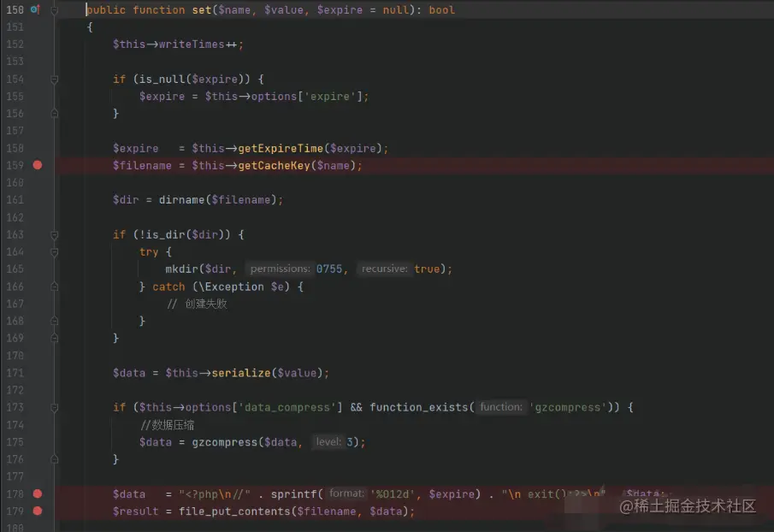Collapse the catch block fold at line 166
The width and height of the screenshot is (774, 532).
pos(54,287)
